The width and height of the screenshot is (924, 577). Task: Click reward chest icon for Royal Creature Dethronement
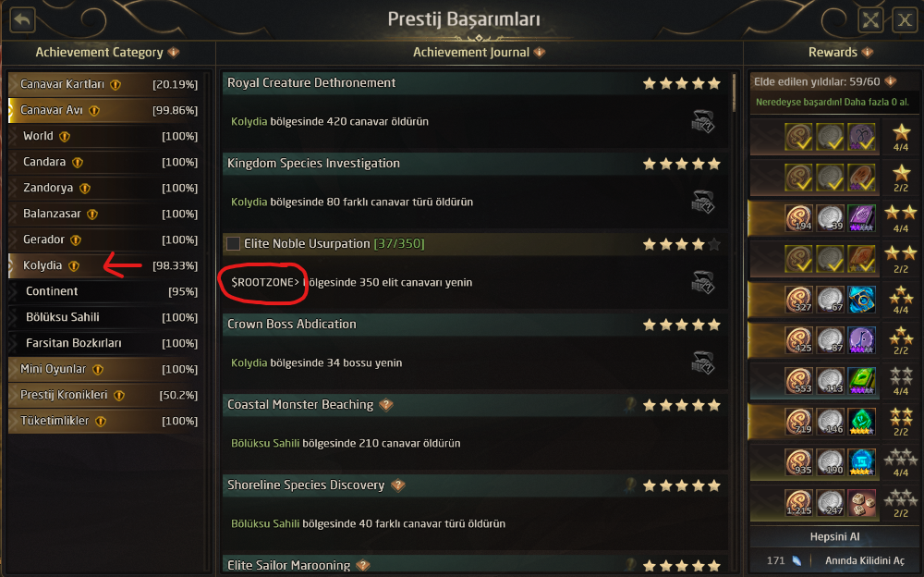coord(702,121)
